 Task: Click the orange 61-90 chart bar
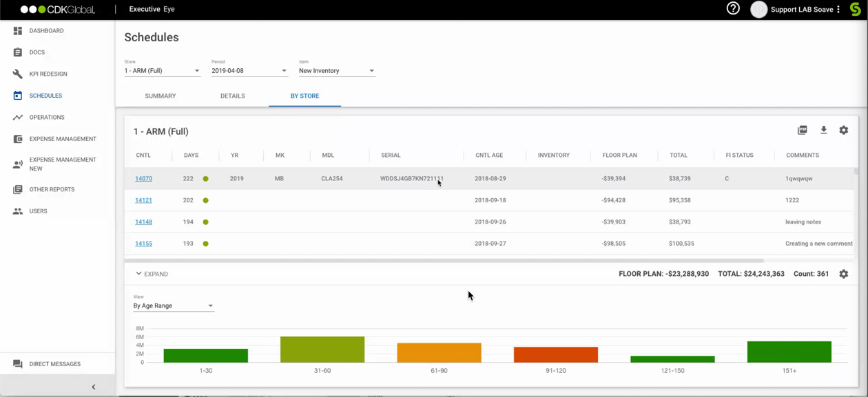[439, 352]
